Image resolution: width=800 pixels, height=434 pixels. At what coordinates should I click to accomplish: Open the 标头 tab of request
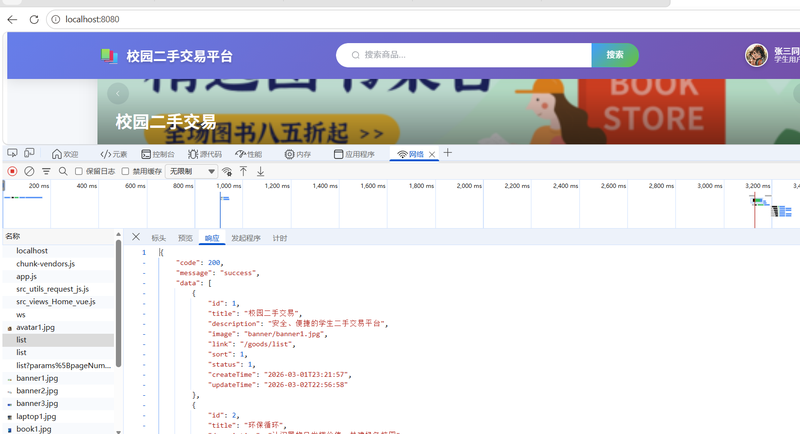[158, 238]
